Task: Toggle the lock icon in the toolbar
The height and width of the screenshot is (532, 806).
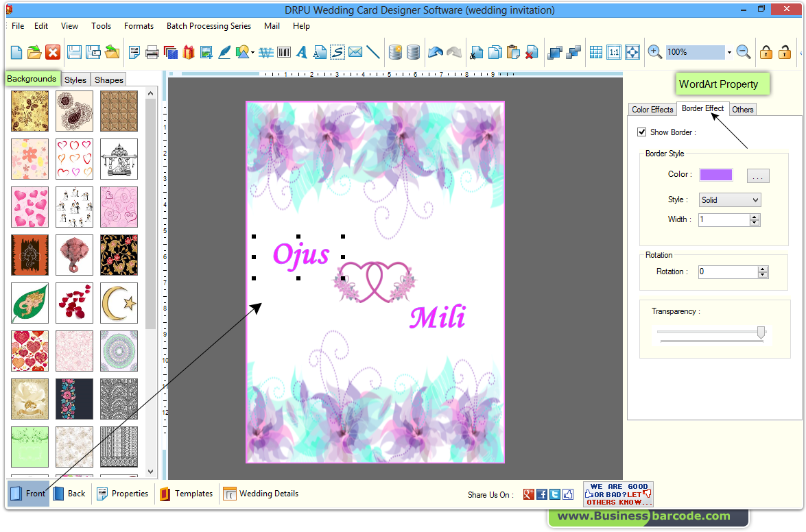Action: pos(766,52)
